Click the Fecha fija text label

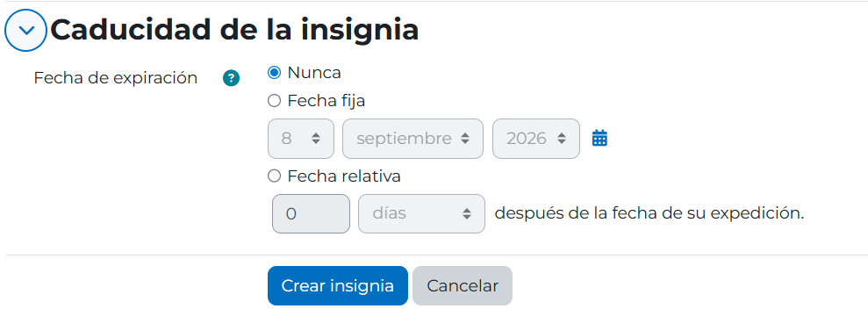click(x=326, y=101)
